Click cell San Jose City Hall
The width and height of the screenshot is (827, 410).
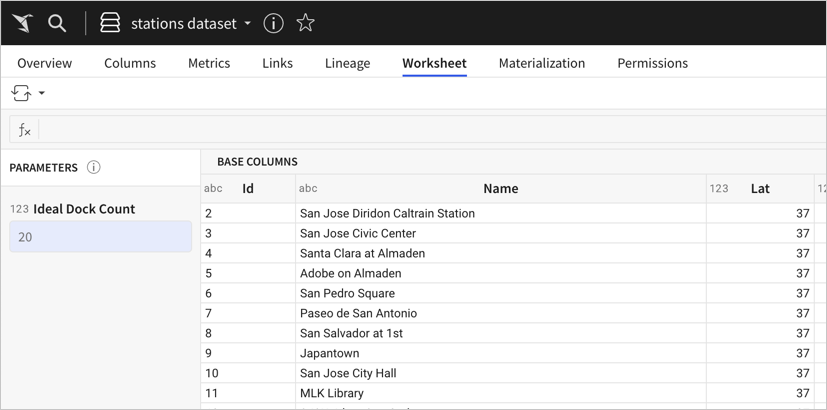pos(501,373)
